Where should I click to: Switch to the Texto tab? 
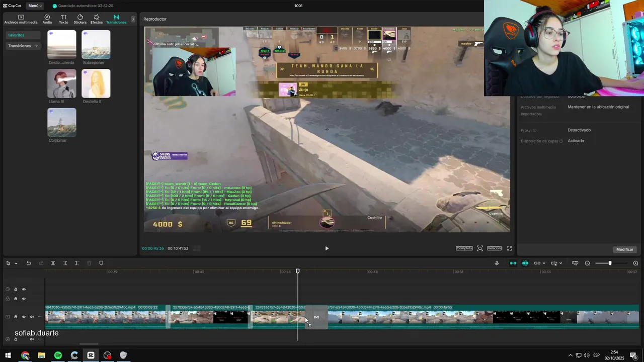63,19
